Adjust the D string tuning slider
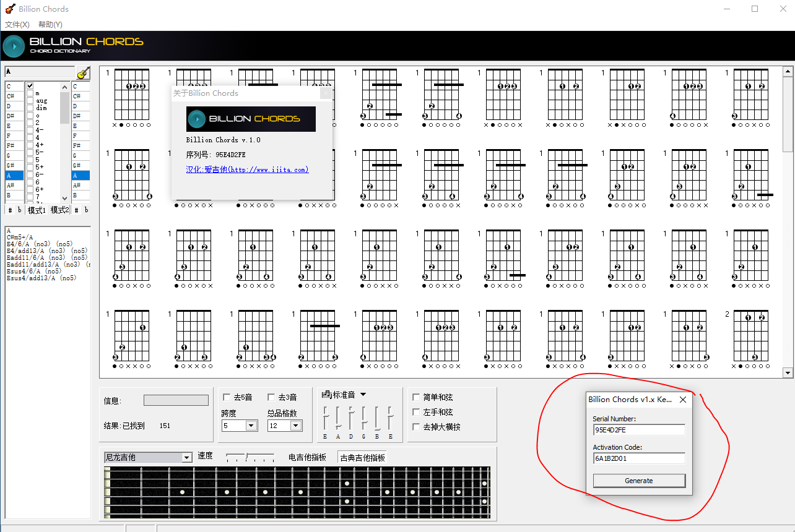 click(351, 418)
